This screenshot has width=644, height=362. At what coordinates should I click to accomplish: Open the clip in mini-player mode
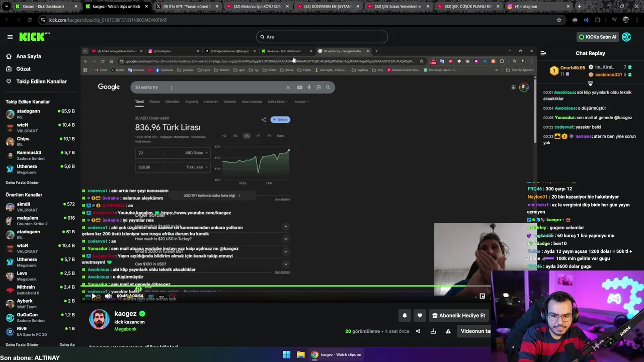tap(482, 296)
